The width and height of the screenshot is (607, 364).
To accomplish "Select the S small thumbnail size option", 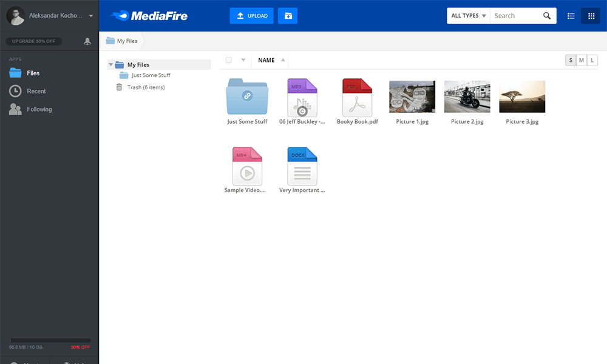I will point(570,60).
